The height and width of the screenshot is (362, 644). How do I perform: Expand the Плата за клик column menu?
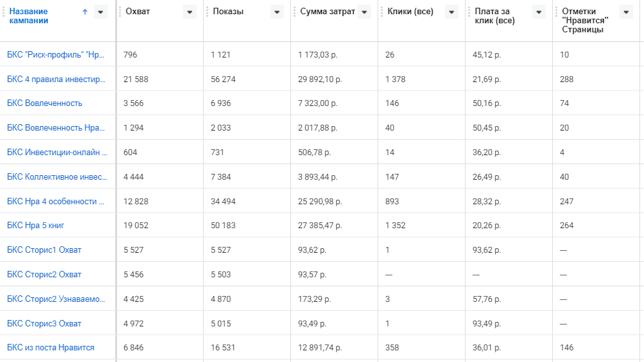click(x=539, y=12)
